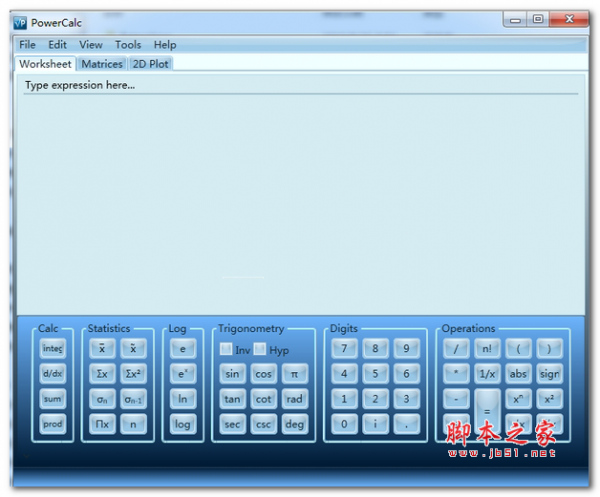The image size is (600, 497).
Task: Click digit 4 on the keypad
Action: pyautogui.click(x=344, y=373)
